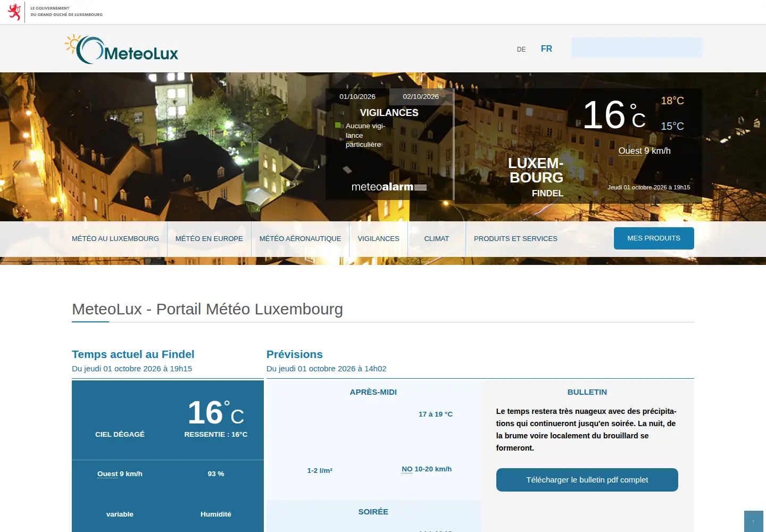Open the Produits et services menu
Screen dimensions: 766x532
click(x=515, y=239)
